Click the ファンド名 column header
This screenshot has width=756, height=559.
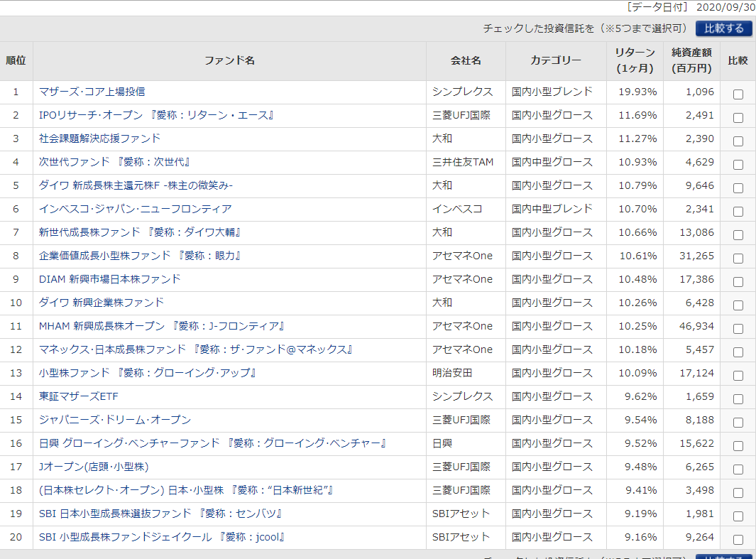point(229,61)
